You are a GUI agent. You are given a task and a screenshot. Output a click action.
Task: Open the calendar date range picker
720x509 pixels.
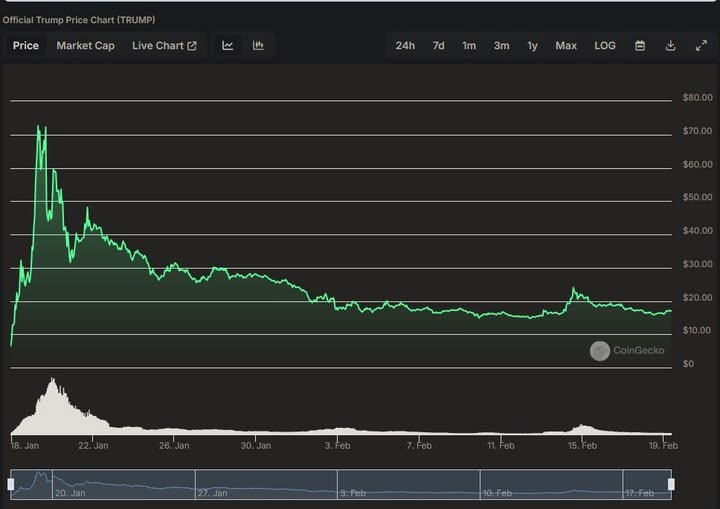pos(640,45)
